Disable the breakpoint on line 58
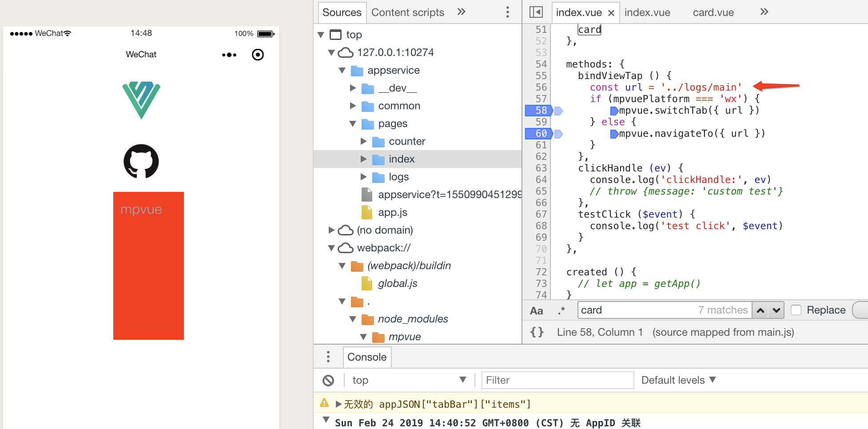 pos(539,110)
